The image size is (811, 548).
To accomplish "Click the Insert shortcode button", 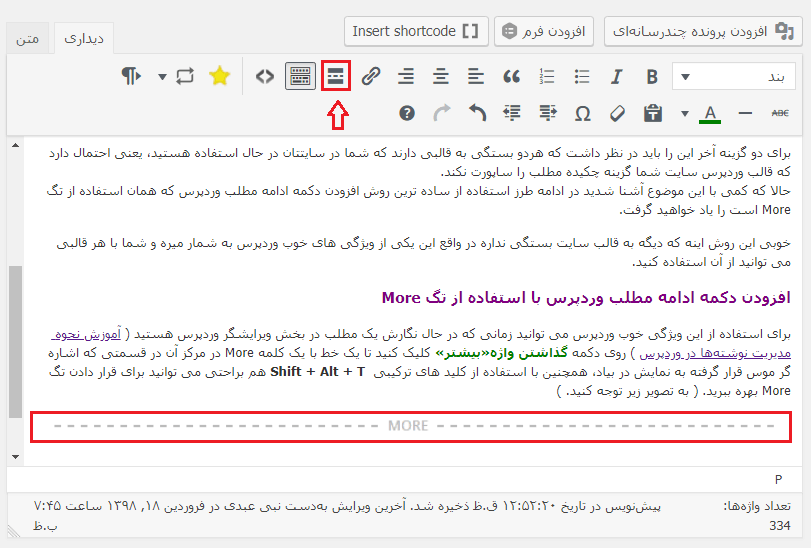I will [x=416, y=32].
